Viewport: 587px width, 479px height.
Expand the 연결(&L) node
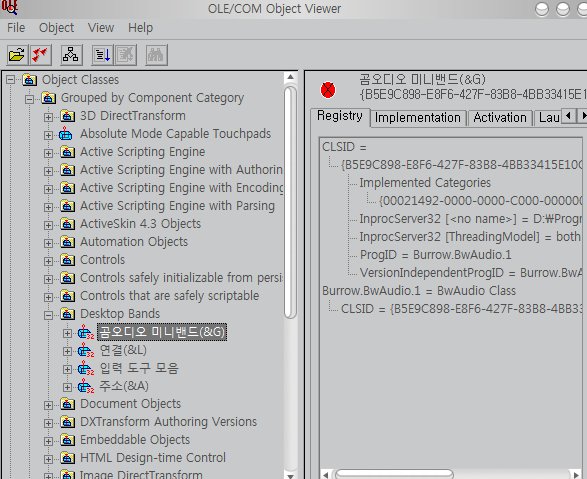(67, 351)
